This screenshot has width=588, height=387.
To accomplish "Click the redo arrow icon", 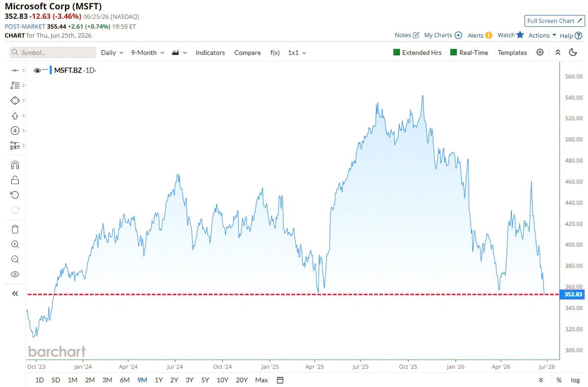I will click(x=15, y=210).
